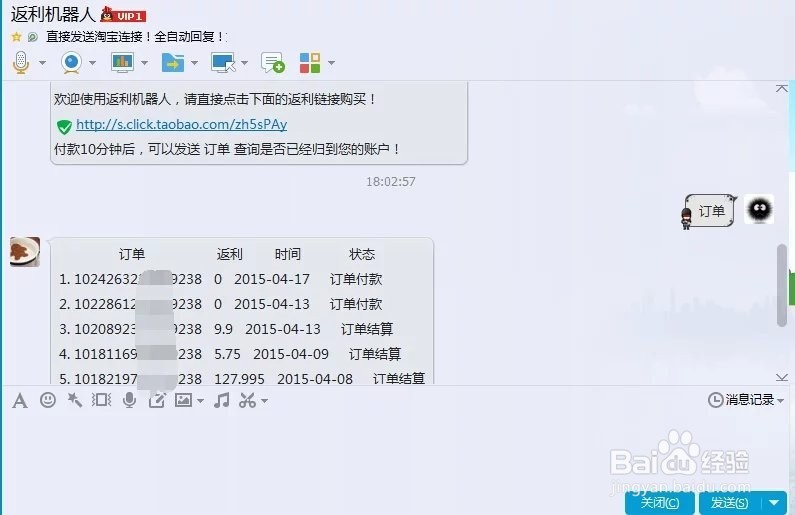Click 订单付款 status in row 1

point(356,279)
